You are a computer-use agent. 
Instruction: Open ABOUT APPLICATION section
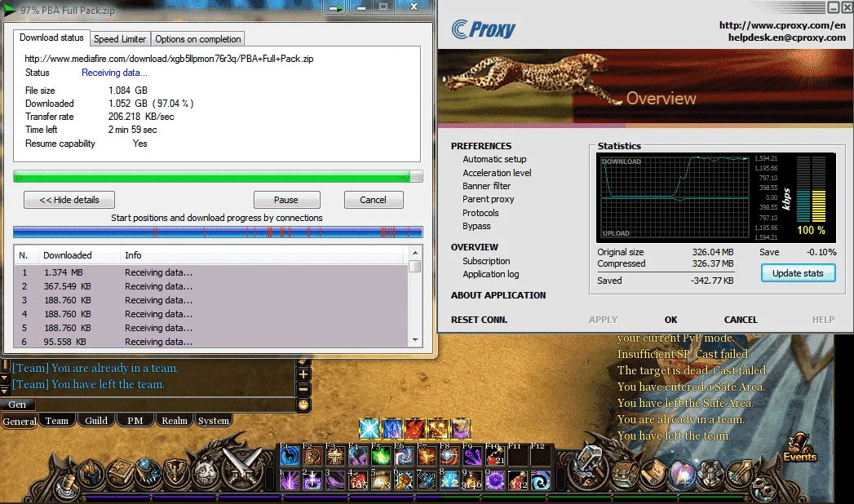pyautogui.click(x=498, y=295)
